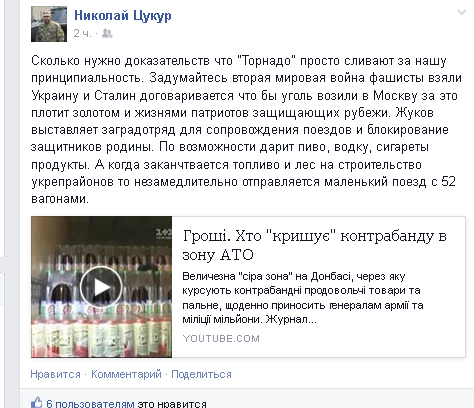Click Николай Цукур profile avatar photo
474x408 pixels.
49,24
